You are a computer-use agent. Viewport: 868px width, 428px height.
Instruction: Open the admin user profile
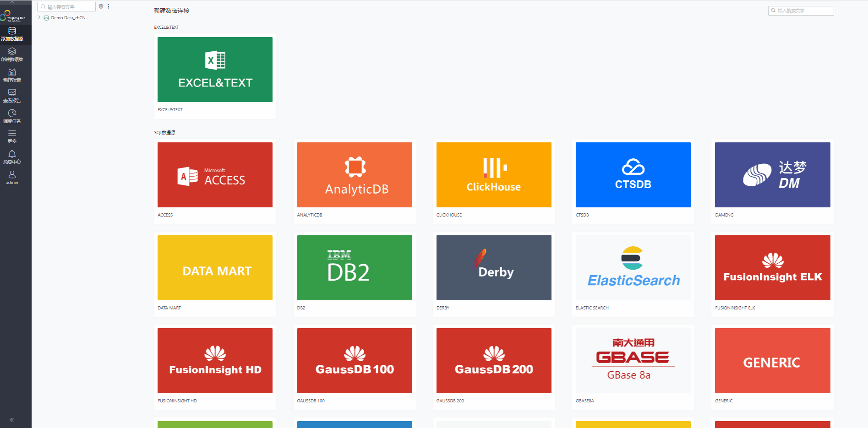[12, 178]
